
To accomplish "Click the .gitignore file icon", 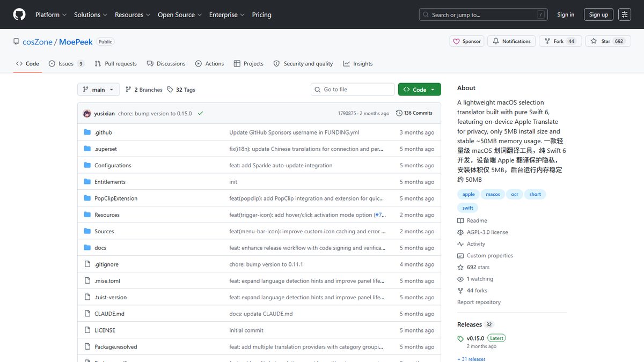I will 87,264.
